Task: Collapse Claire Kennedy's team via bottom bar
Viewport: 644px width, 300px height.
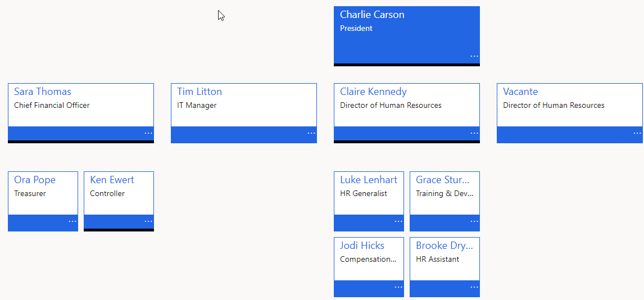Action: 407,142
